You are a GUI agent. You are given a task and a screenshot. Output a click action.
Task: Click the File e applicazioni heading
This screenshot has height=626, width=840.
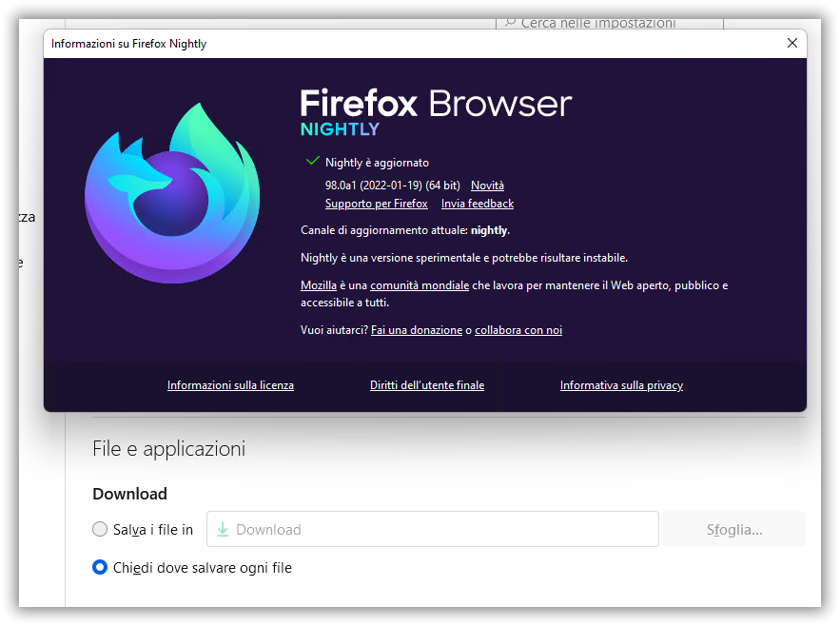168,449
